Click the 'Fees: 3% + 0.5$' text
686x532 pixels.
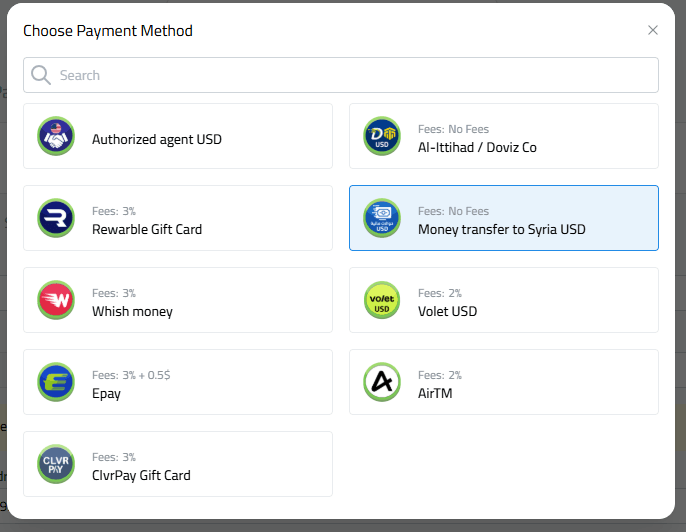pyautogui.click(x=131, y=375)
